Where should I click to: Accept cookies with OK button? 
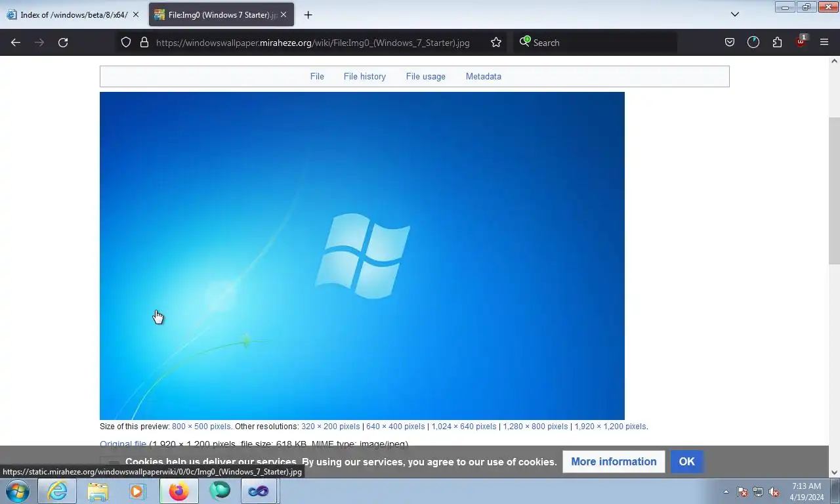tap(686, 462)
